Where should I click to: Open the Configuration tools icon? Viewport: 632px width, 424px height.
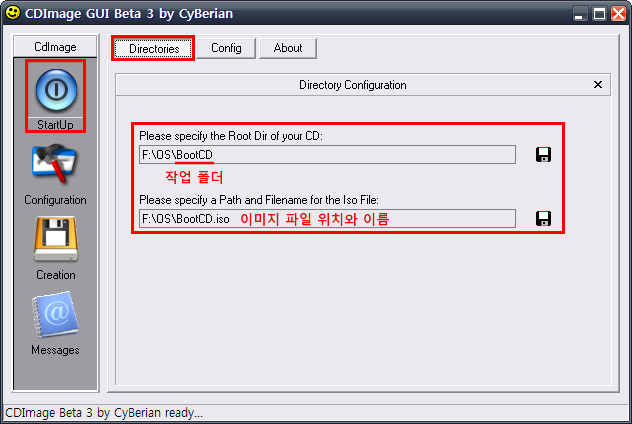pyautogui.click(x=54, y=164)
